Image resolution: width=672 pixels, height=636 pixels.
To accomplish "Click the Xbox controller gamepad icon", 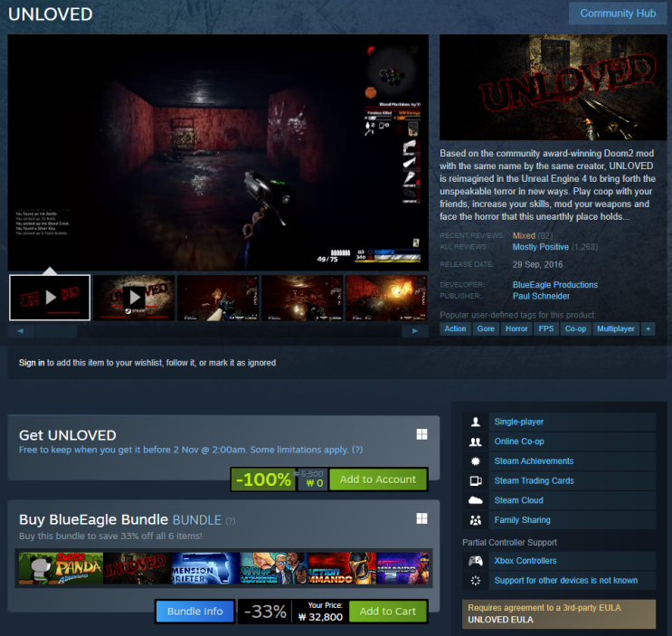I will coord(476,561).
